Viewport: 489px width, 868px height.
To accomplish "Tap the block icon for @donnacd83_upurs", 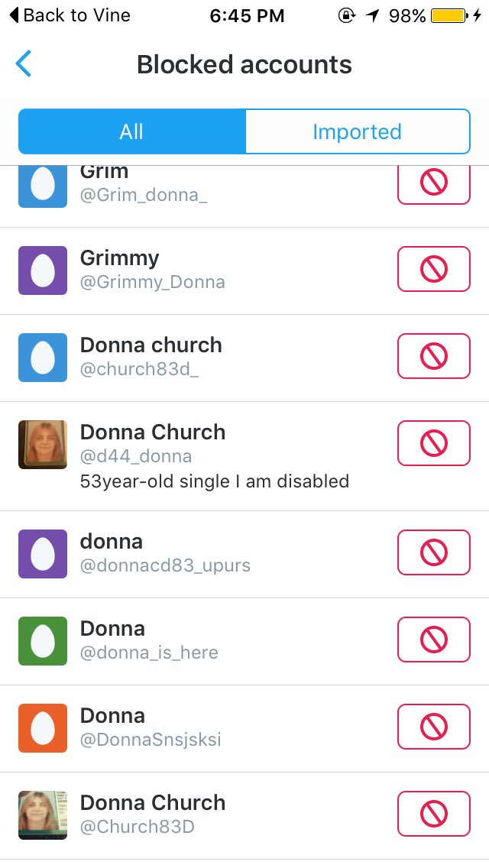I will click(x=434, y=552).
